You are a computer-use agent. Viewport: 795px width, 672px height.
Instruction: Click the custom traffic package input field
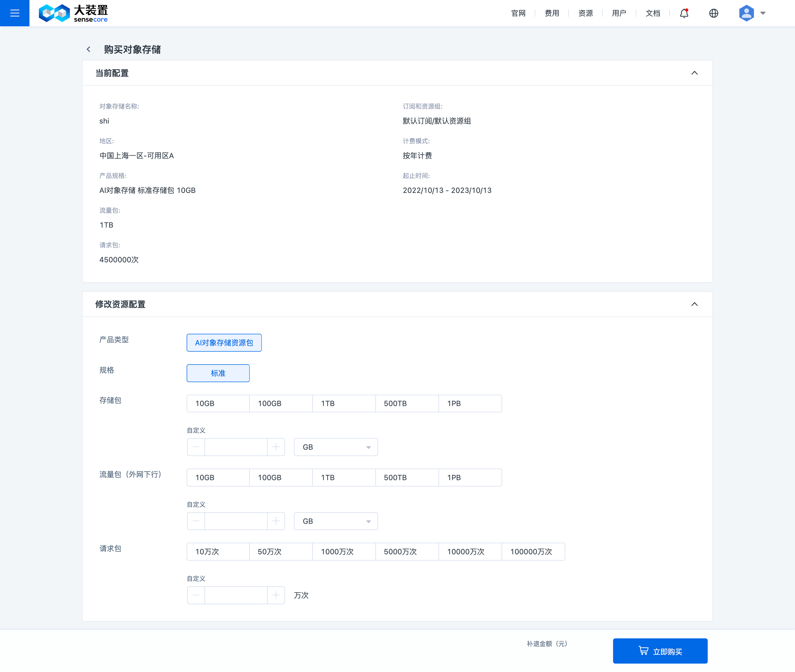coord(236,521)
